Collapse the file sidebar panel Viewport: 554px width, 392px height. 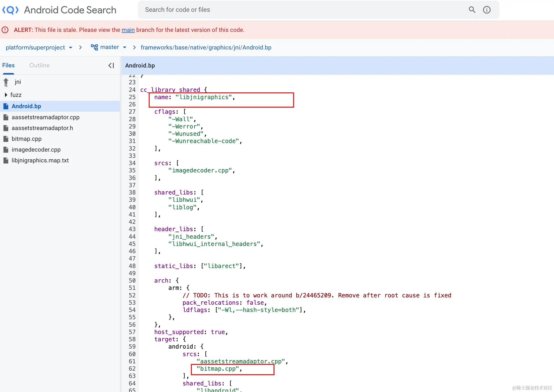click(x=111, y=66)
